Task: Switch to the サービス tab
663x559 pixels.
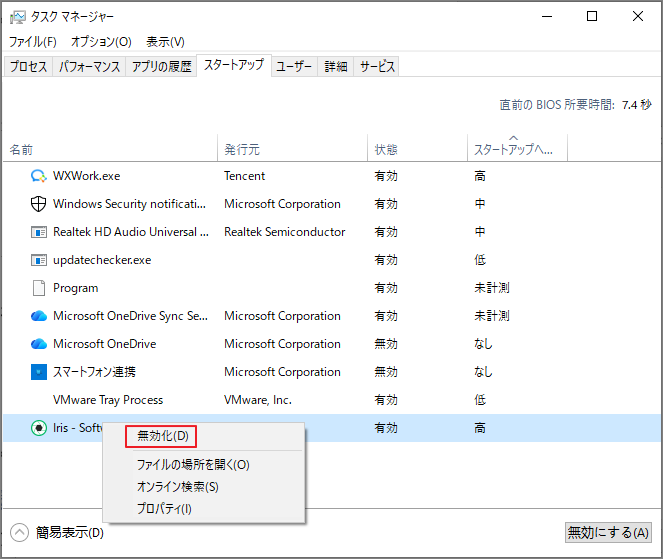Action: click(377, 66)
